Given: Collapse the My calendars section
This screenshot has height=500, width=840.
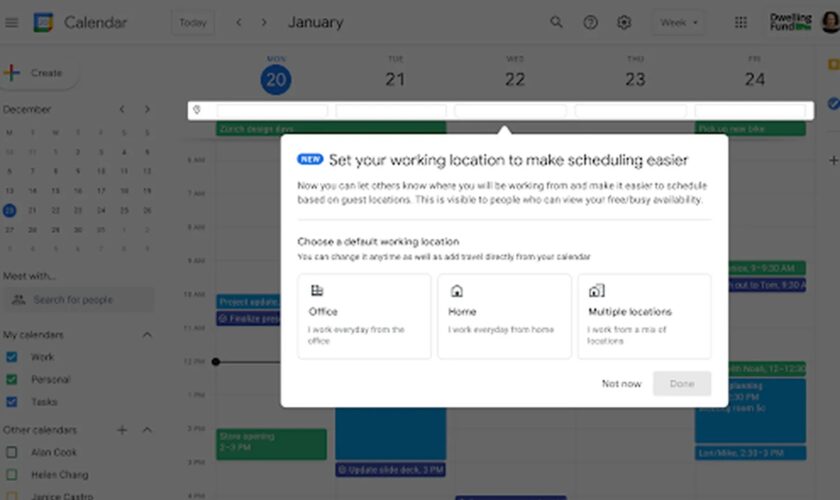Looking at the screenshot, I should tap(147, 335).
